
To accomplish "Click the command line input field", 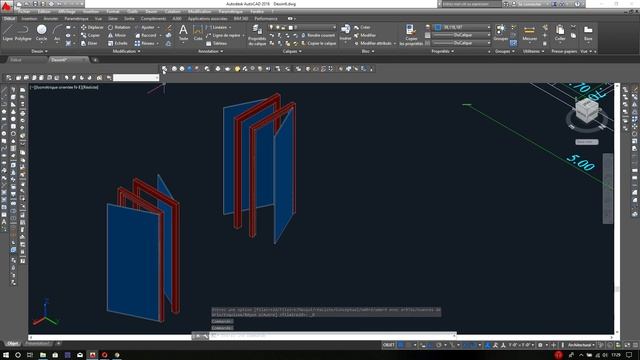I will coord(332,336).
